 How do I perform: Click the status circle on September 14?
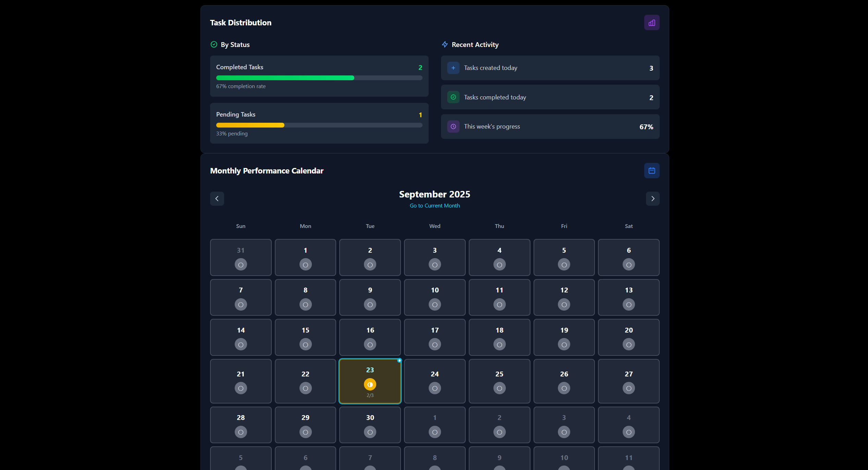pos(241,345)
